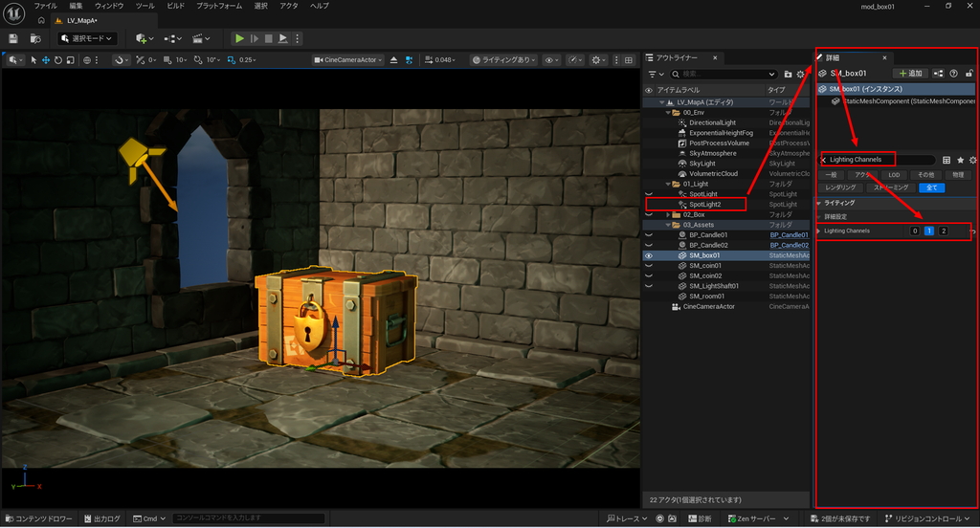Select the rotate tool in viewport toolbar
Image resolution: width=980 pixels, height=528 pixels.
click(58, 60)
